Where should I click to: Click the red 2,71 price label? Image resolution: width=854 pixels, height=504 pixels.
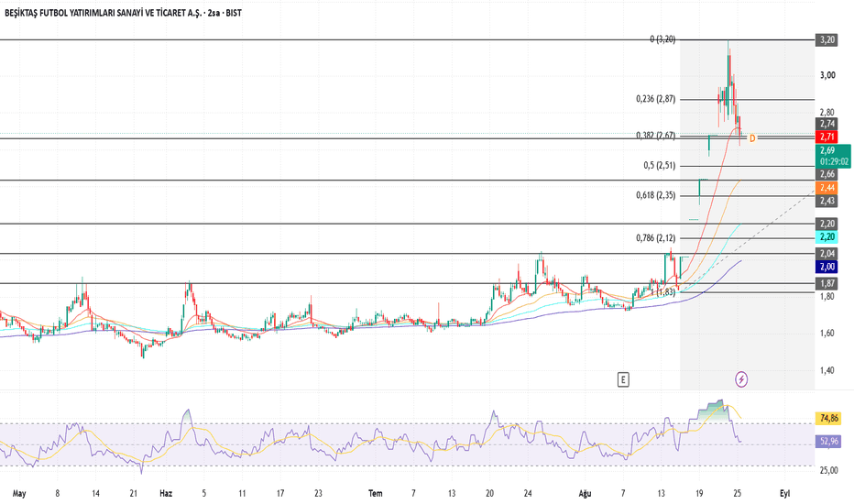coord(827,137)
